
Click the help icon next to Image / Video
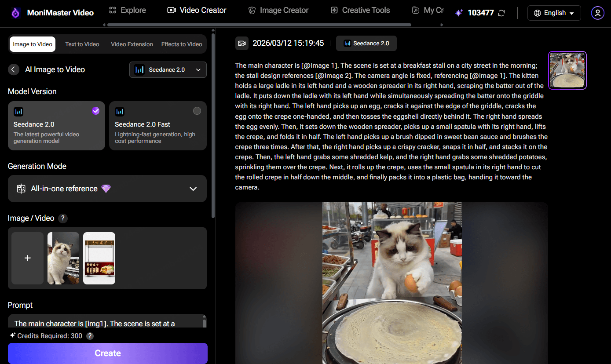(x=63, y=218)
